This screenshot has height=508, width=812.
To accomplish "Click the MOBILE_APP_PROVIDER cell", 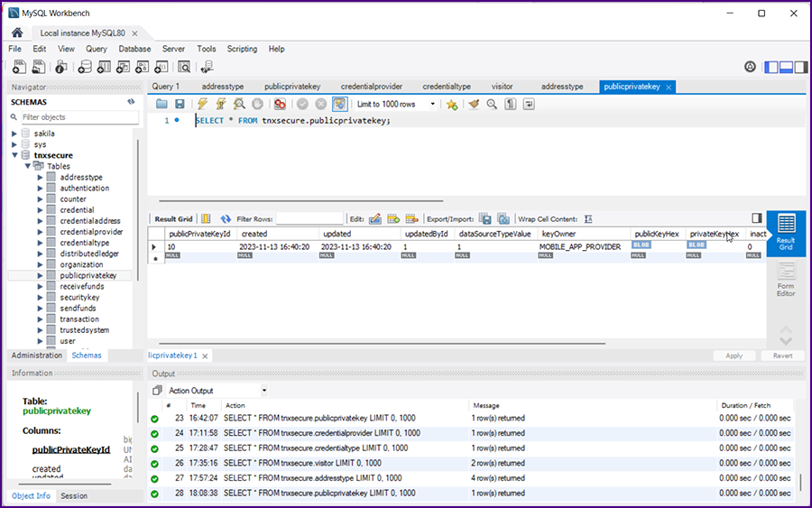I will point(580,247).
